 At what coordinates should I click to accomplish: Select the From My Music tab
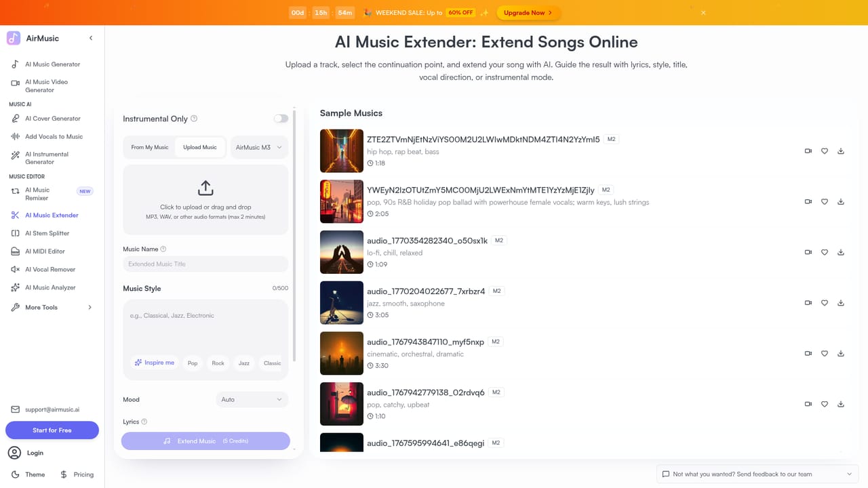pyautogui.click(x=150, y=147)
